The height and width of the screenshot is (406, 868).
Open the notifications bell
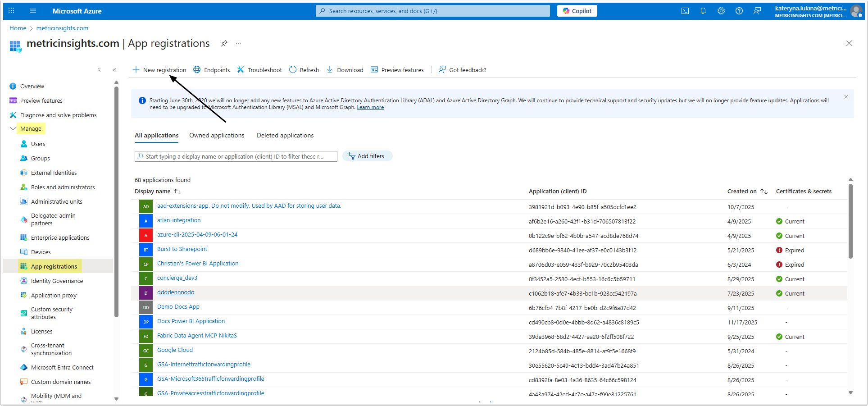point(703,11)
